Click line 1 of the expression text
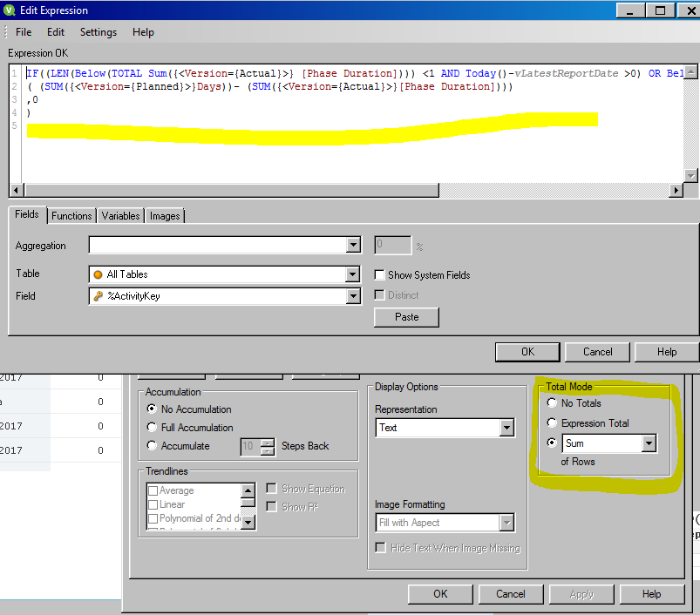The width and height of the screenshot is (700, 615). [x=355, y=73]
